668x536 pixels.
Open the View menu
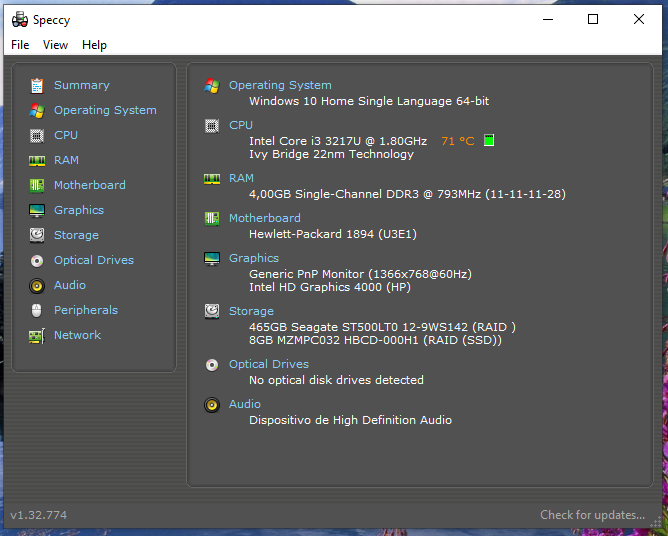click(x=55, y=45)
